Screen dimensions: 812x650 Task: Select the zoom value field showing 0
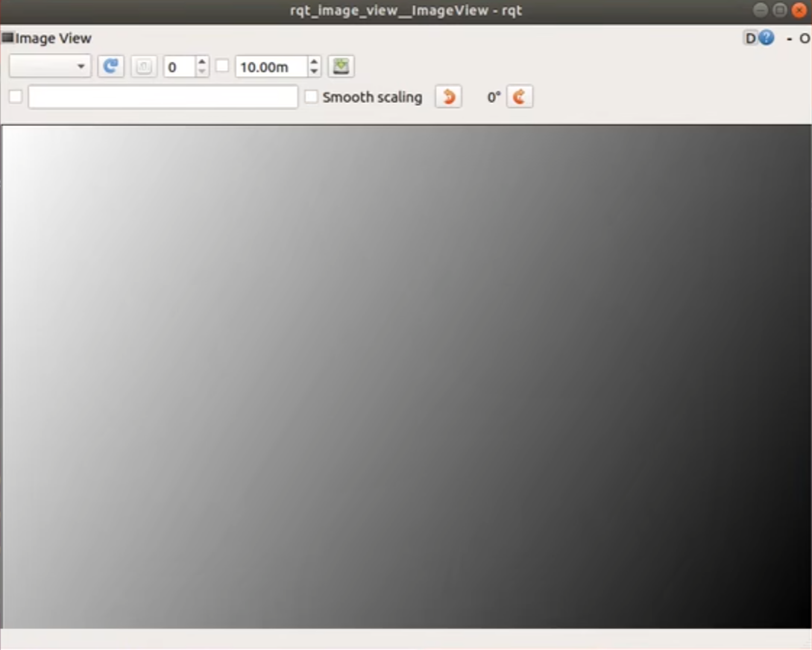click(x=179, y=67)
